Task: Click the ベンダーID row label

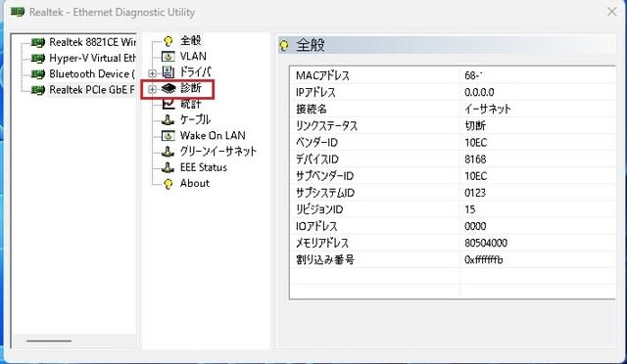Action: 316,143
